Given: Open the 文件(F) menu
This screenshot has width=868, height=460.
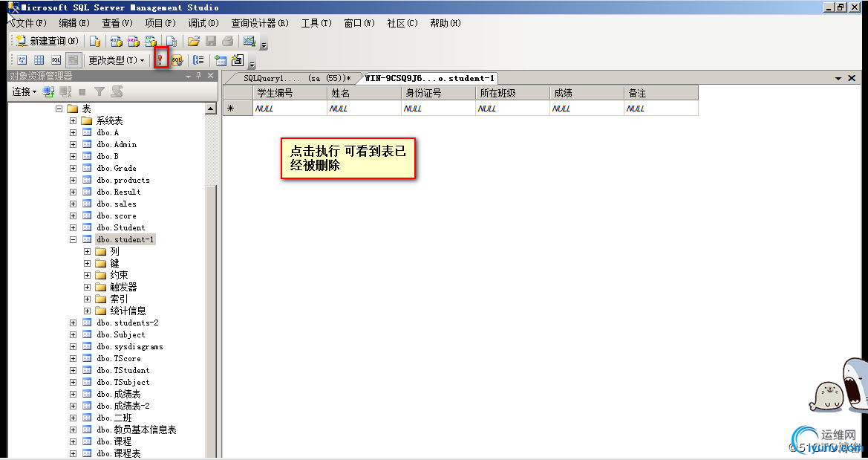Looking at the screenshot, I should (30, 23).
